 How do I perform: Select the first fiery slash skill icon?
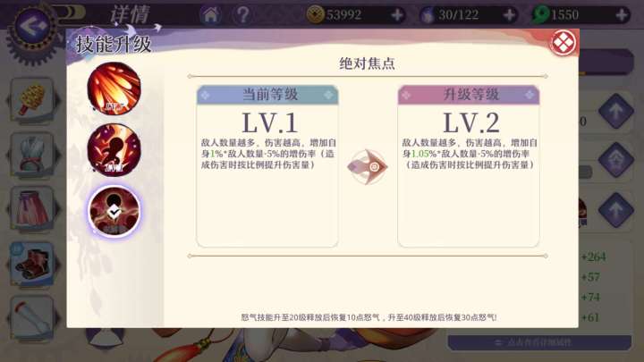pos(114,88)
